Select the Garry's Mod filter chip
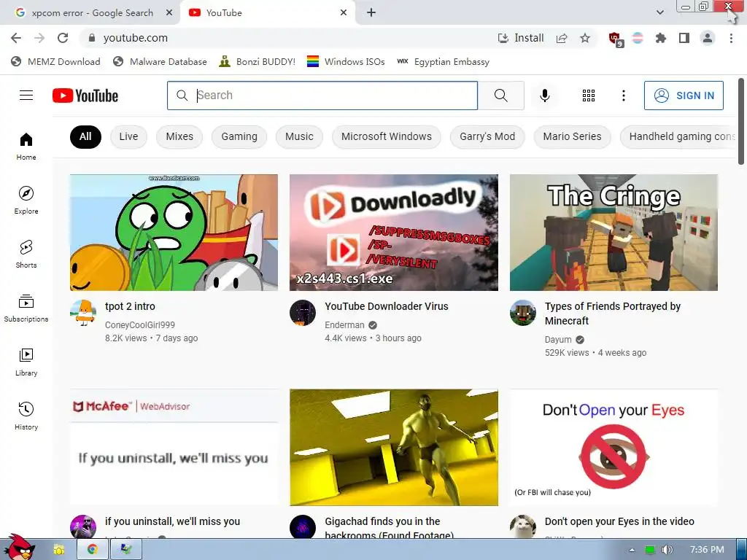 [487, 136]
